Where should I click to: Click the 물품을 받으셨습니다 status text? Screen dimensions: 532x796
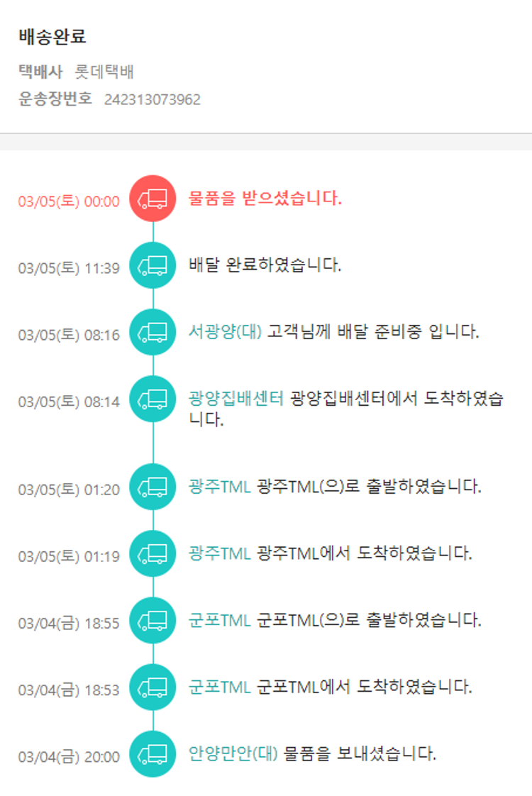coord(265,199)
